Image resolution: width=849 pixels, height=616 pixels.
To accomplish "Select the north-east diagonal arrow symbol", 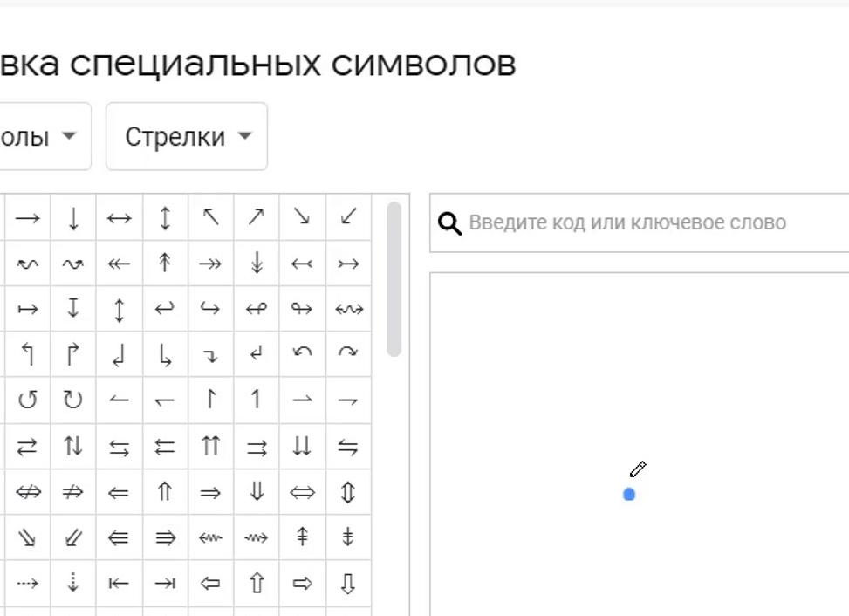I will click(256, 217).
